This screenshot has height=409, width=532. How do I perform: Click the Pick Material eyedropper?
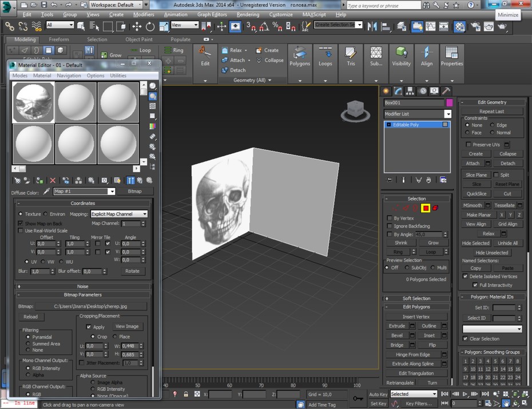[x=46, y=192]
